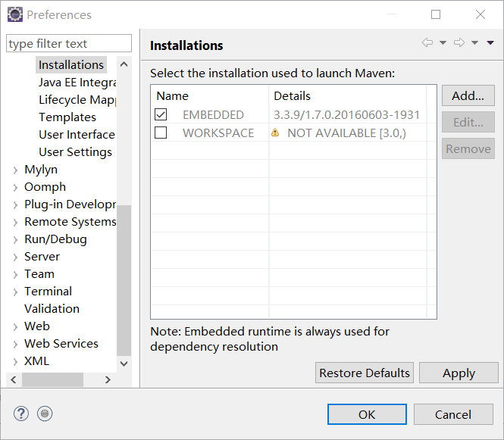Select the Mylyn label in the tree

point(41,170)
